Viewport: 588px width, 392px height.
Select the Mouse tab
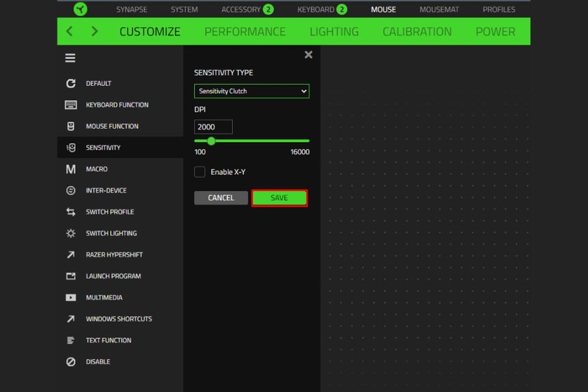point(383,10)
